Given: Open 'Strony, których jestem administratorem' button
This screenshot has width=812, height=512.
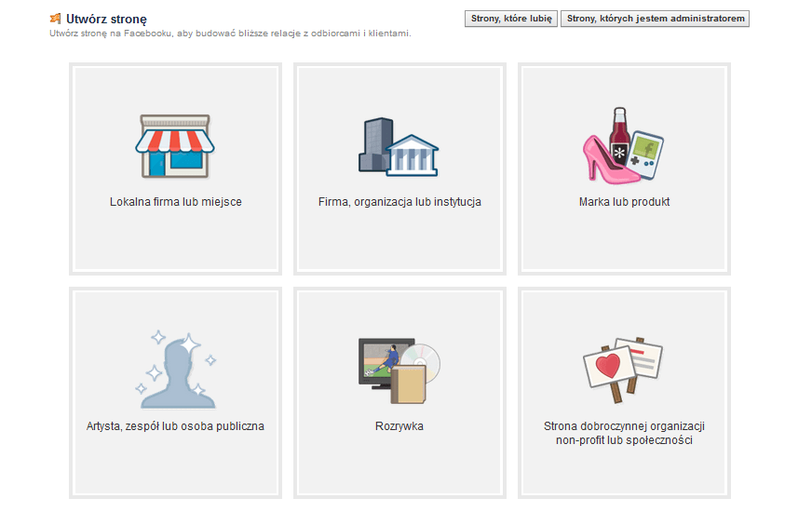Looking at the screenshot, I should pos(655,19).
